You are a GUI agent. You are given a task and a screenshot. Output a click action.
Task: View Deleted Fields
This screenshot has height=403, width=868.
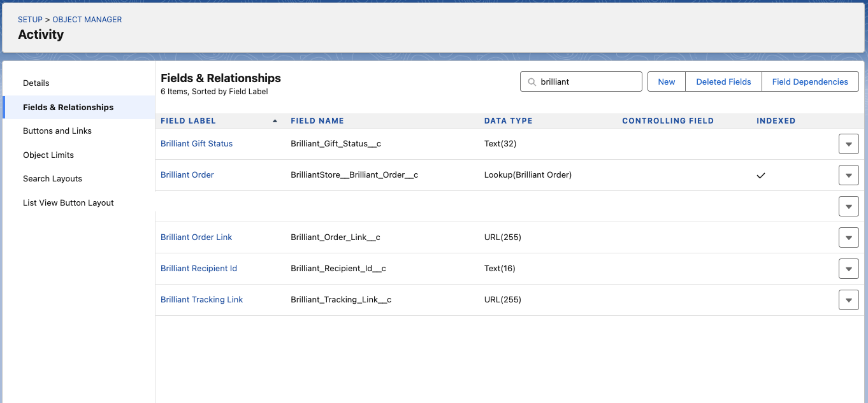coord(723,82)
